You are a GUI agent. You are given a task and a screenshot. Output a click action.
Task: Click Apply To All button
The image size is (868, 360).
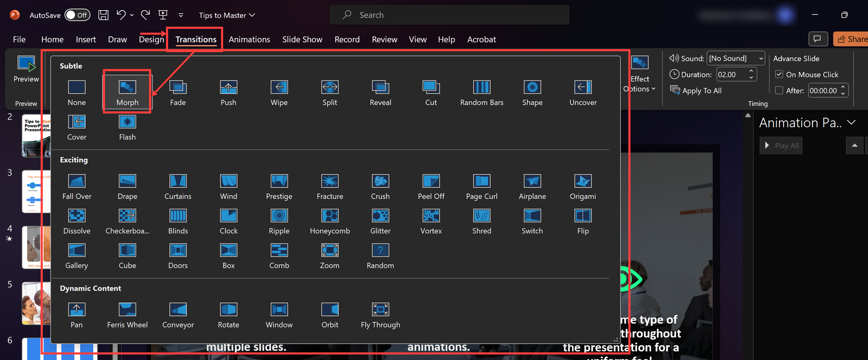(x=696, y=91)
